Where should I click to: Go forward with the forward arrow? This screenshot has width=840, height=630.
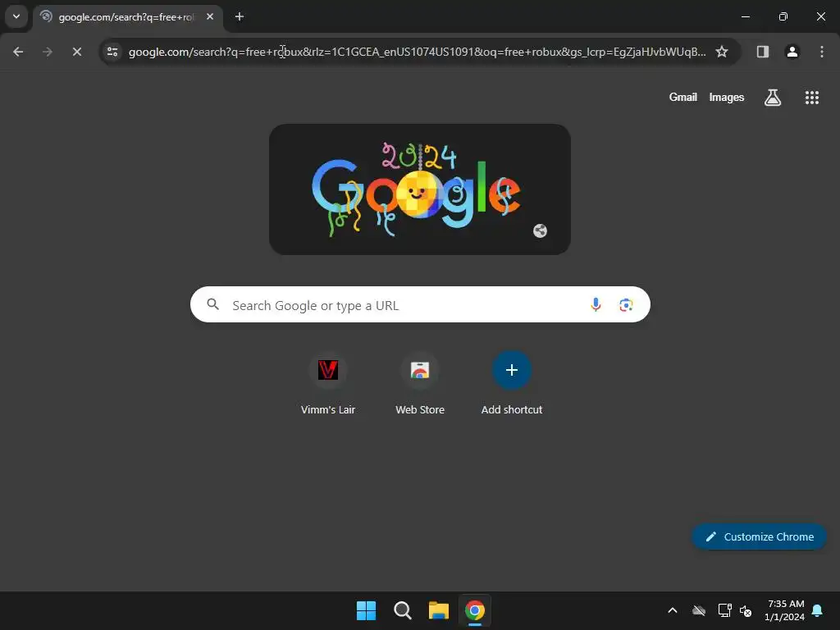pos(48,52)
